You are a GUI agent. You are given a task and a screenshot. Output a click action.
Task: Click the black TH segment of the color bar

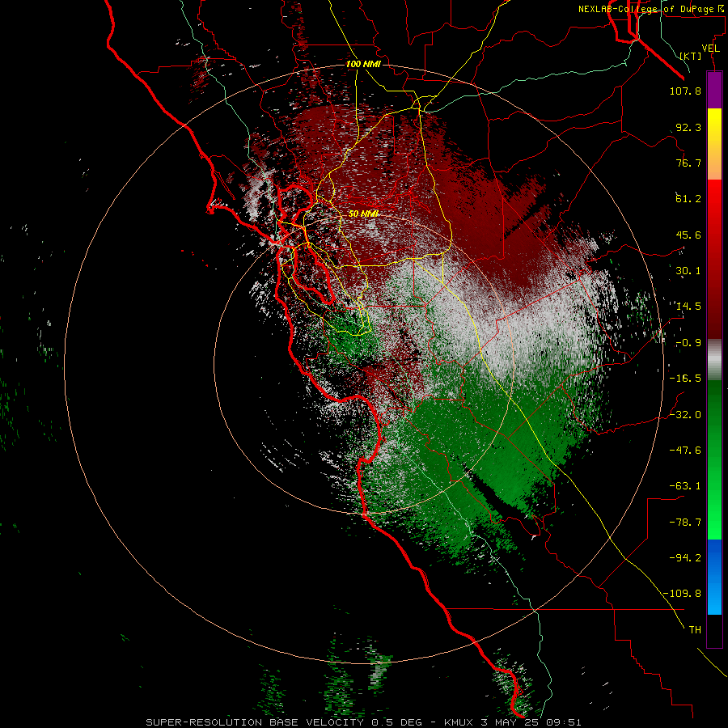(714, 631)
